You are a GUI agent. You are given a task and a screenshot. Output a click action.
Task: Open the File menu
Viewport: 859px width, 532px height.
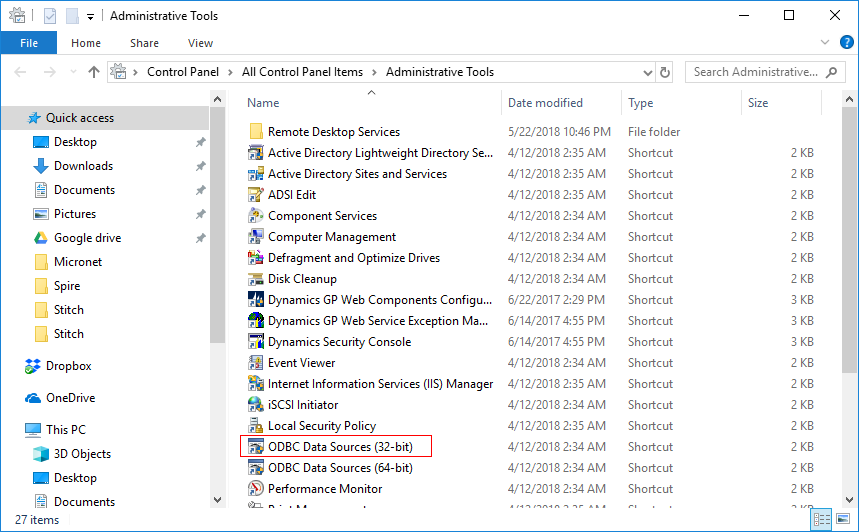[29, 43]
